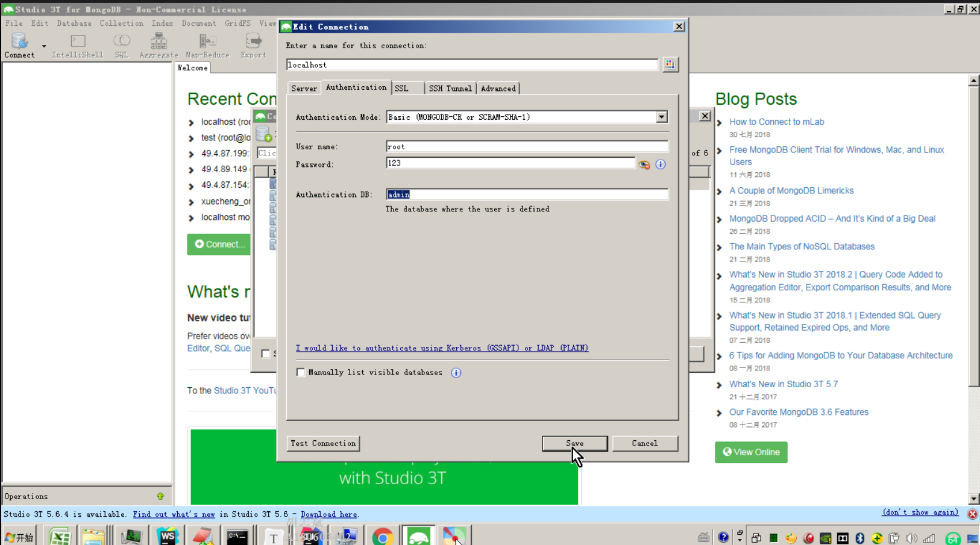Open 'Our Favorite MongoDB 3.6 Features' blog post
Image resolution: width=980 pixels, height=545 pixels.
point(799,413)
